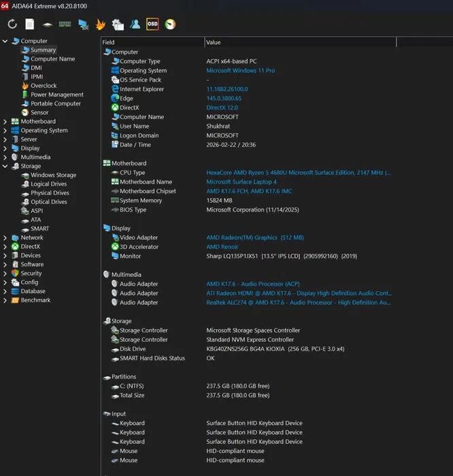The height and width of the screenshot is (476, 453).
Task: Open the AMD K17.6 FCH chipset link
Action: click(x=249, y=191)
